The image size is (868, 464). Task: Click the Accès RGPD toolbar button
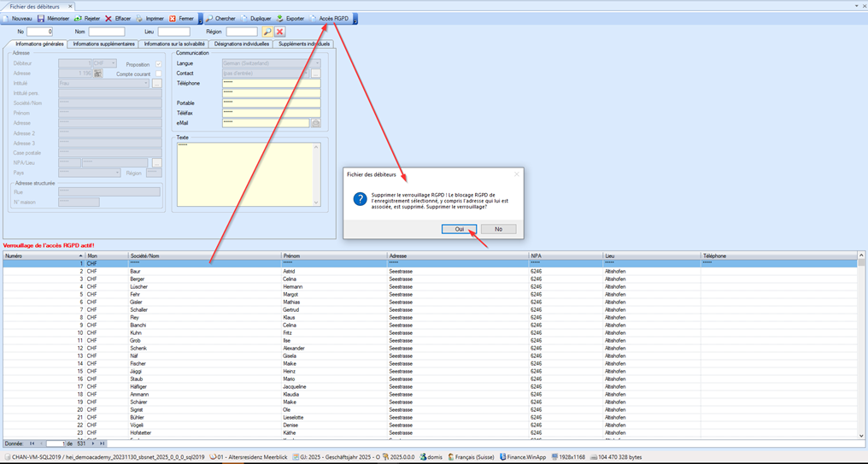[331, 18]
